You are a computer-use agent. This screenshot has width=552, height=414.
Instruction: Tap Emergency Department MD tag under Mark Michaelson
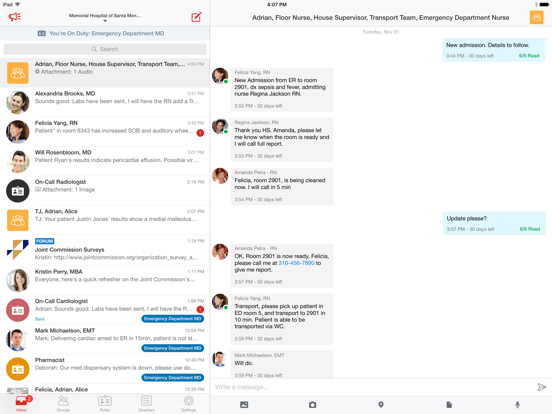172,348
